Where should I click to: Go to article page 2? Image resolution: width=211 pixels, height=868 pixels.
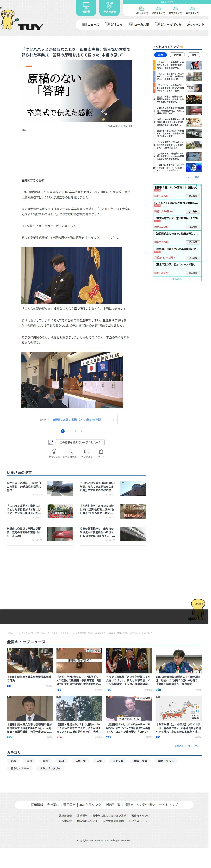(x=69, y=431)
